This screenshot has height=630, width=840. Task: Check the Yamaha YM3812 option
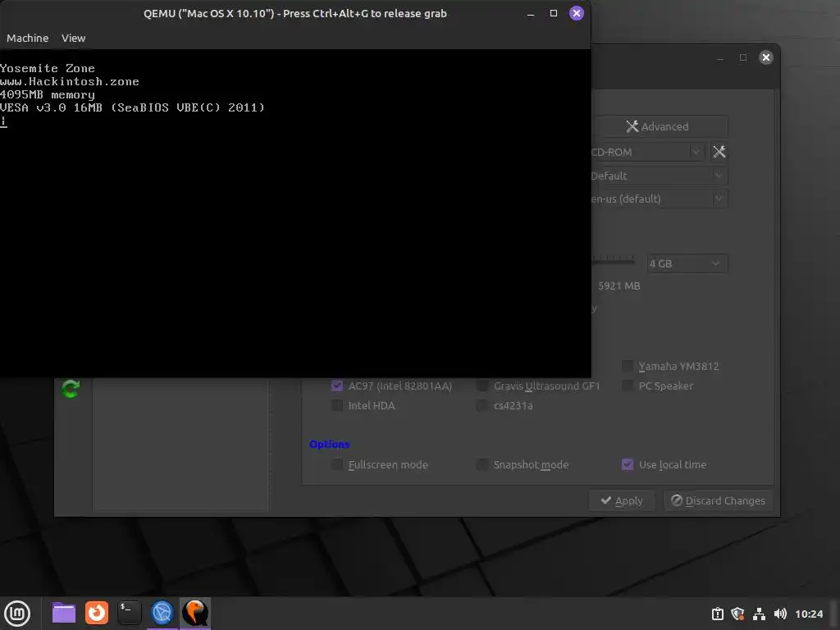click(628, 366)
